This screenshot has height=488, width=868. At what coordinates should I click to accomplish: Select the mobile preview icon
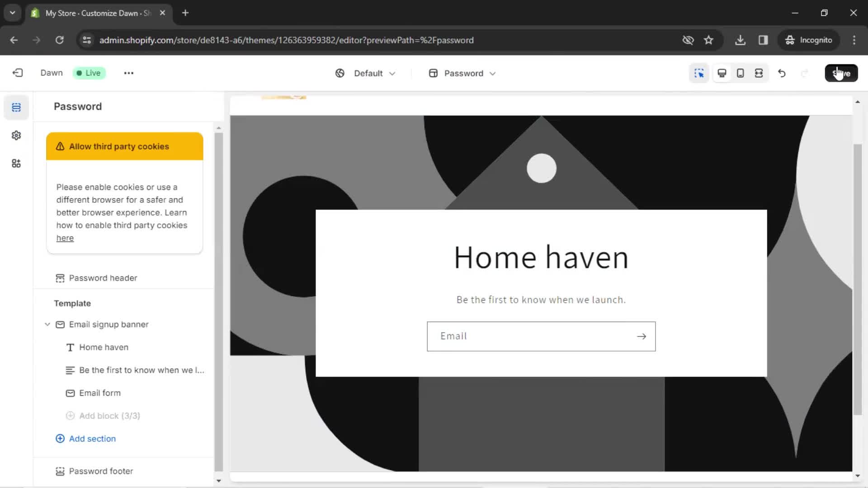click(x=741, y=73)
